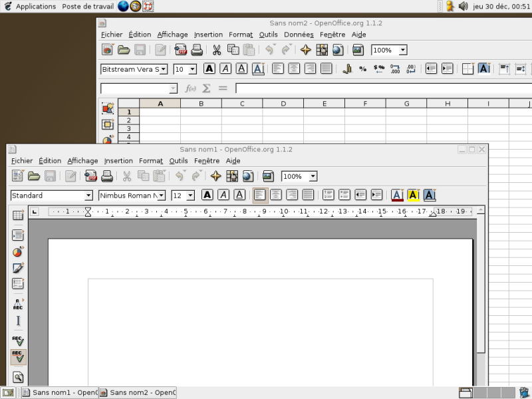Expand the Nimbus Roman font dropdown in Writer
The width and height of the screenshot is (532, 399).
tap(162, 196)
